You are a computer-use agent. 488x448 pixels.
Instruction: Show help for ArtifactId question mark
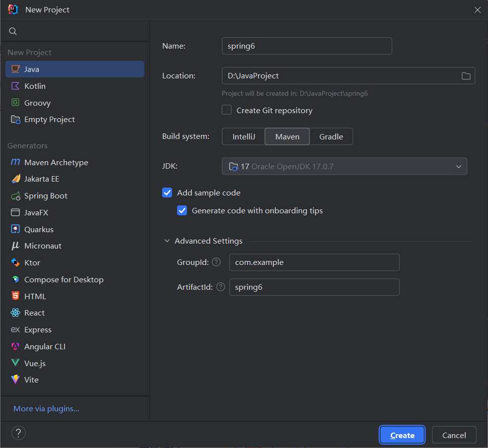(221, 287)
